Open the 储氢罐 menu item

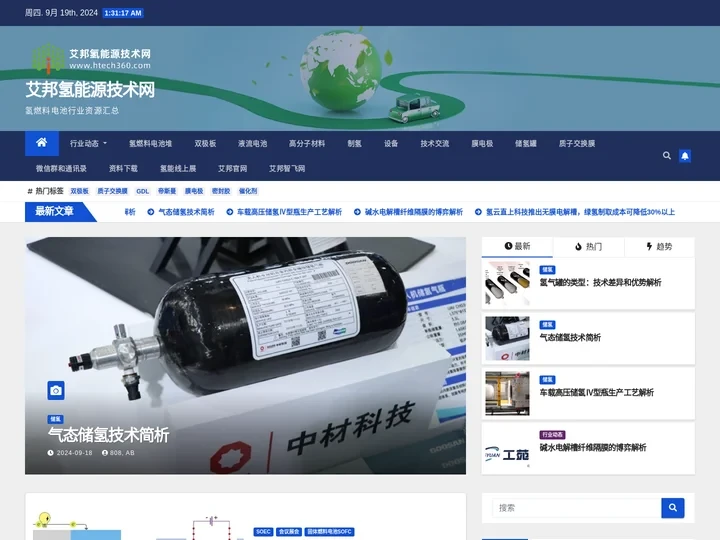526,144
